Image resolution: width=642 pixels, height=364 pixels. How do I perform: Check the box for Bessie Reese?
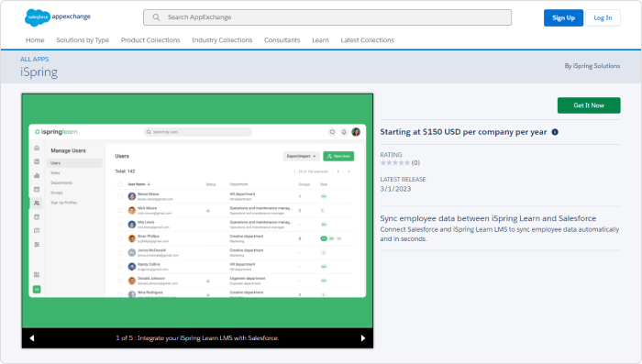[x=120, y=196]
